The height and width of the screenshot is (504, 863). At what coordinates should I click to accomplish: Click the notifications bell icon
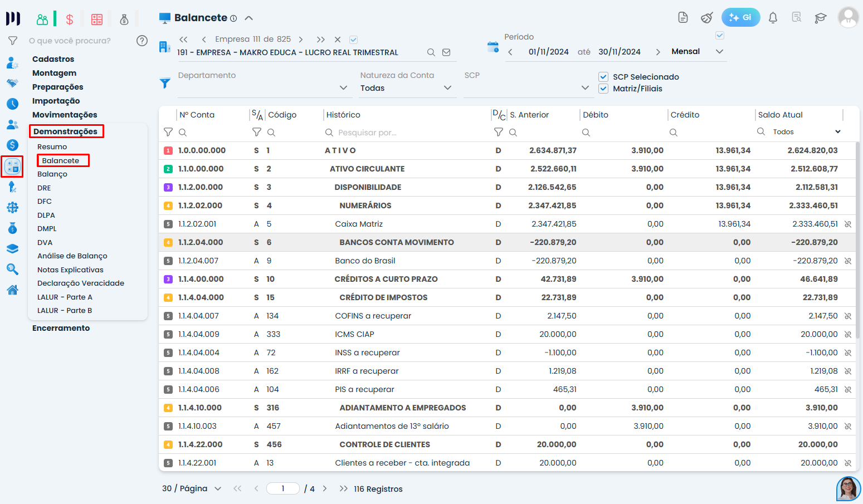click(x=773, y=18)
